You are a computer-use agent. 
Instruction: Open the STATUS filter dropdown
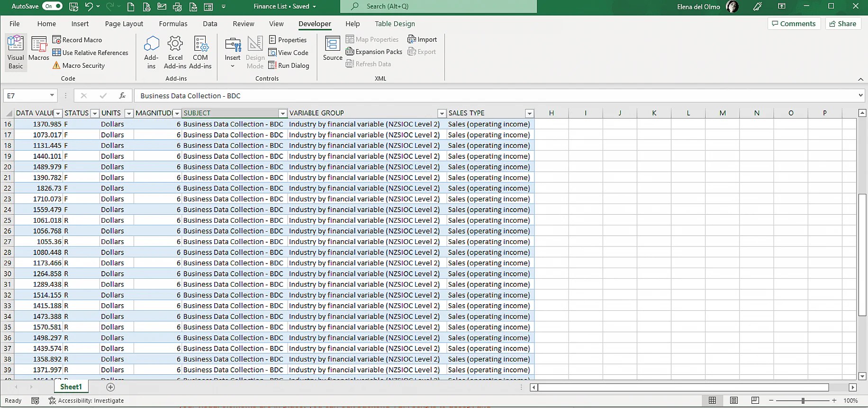pos(95,113)
